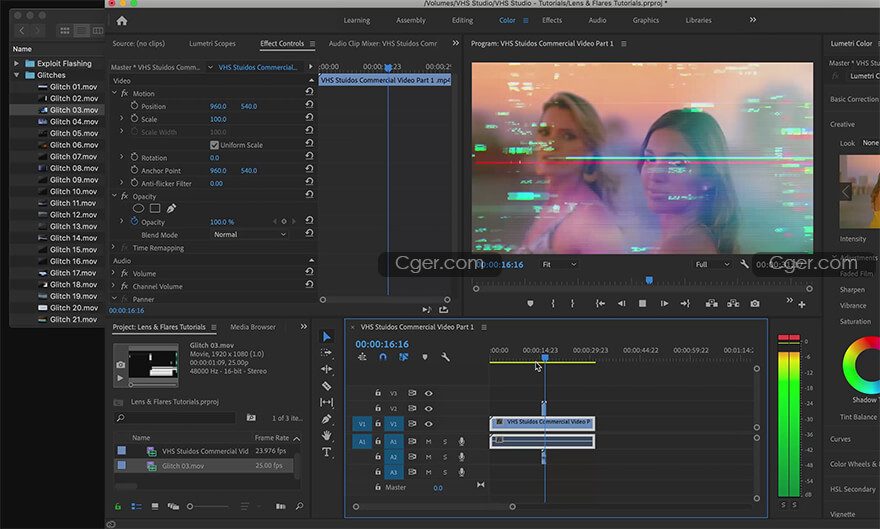Switch Project panel to list view
Image resolution: width=880 pixels, height=529 pixels.
coord(136,507)
